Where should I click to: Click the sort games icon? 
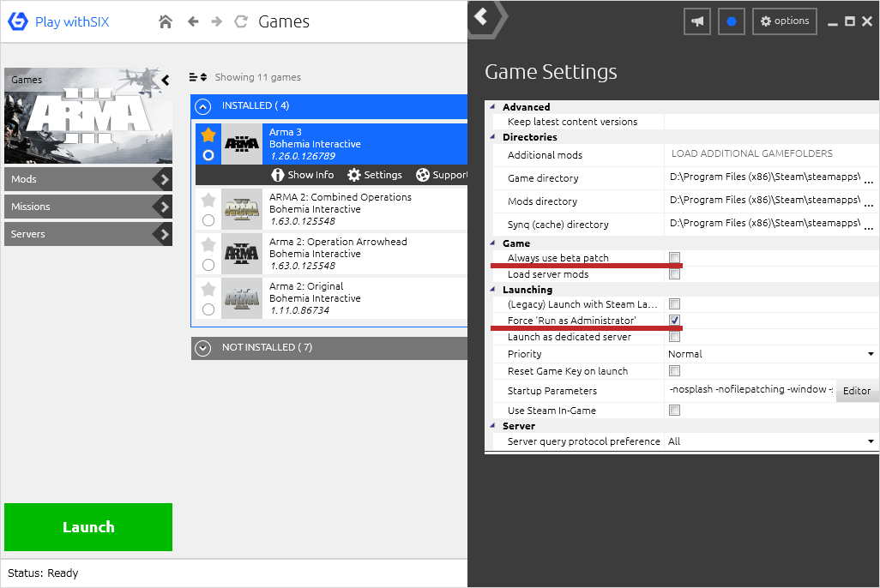point(198,77)
